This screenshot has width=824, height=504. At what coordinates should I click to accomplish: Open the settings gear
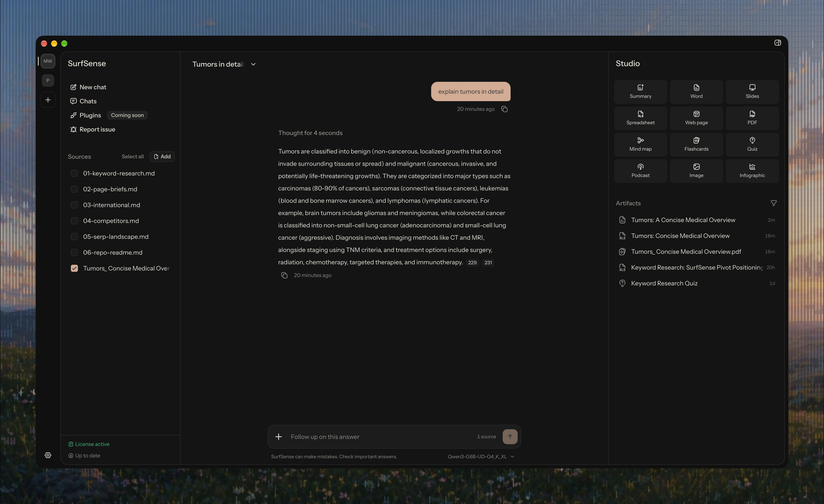pos(48,455)
